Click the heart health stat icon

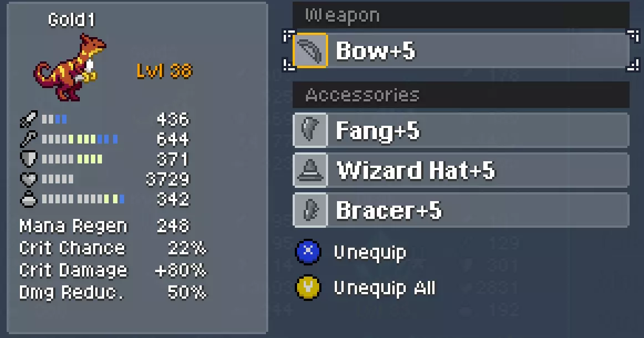[29, 178]
